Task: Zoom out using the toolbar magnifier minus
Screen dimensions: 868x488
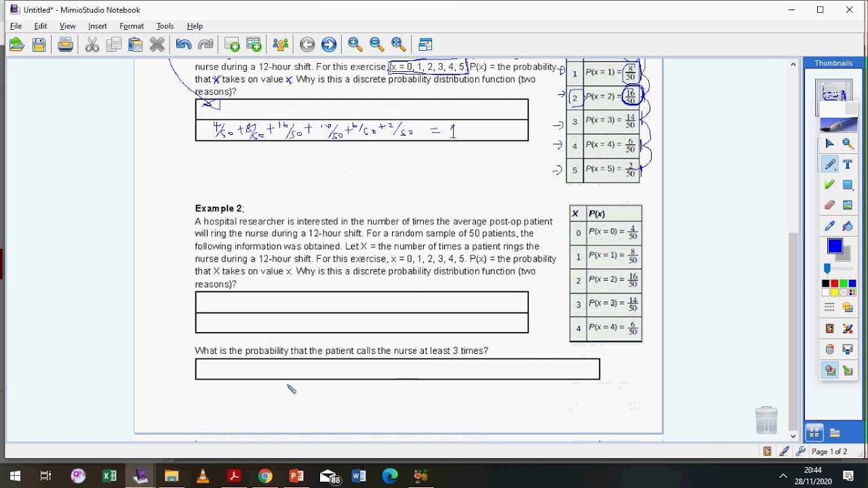Action: 377,45
